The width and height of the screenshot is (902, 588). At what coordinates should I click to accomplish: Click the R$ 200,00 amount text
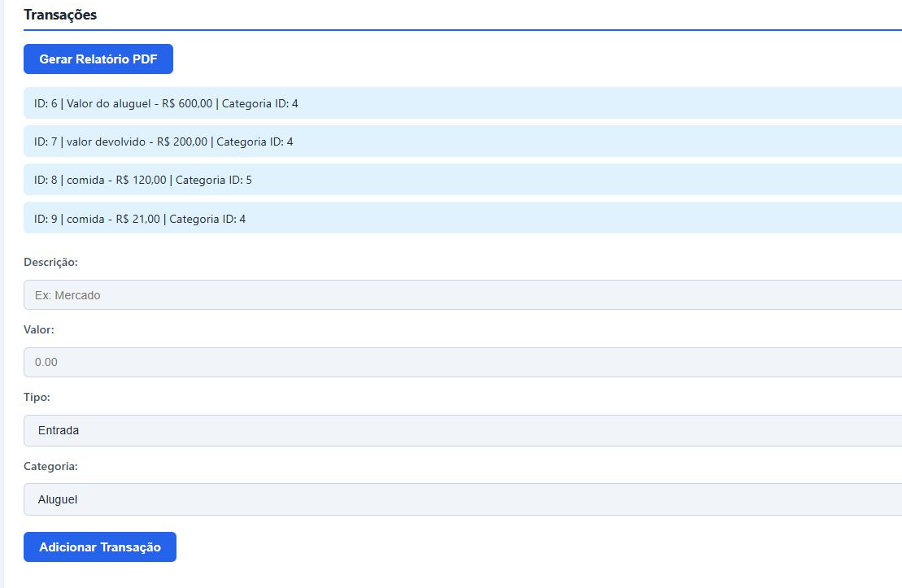point(182,142)
